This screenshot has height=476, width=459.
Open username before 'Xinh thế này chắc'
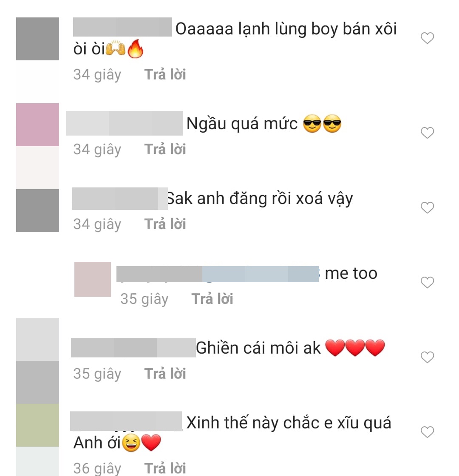coord(126,421)
